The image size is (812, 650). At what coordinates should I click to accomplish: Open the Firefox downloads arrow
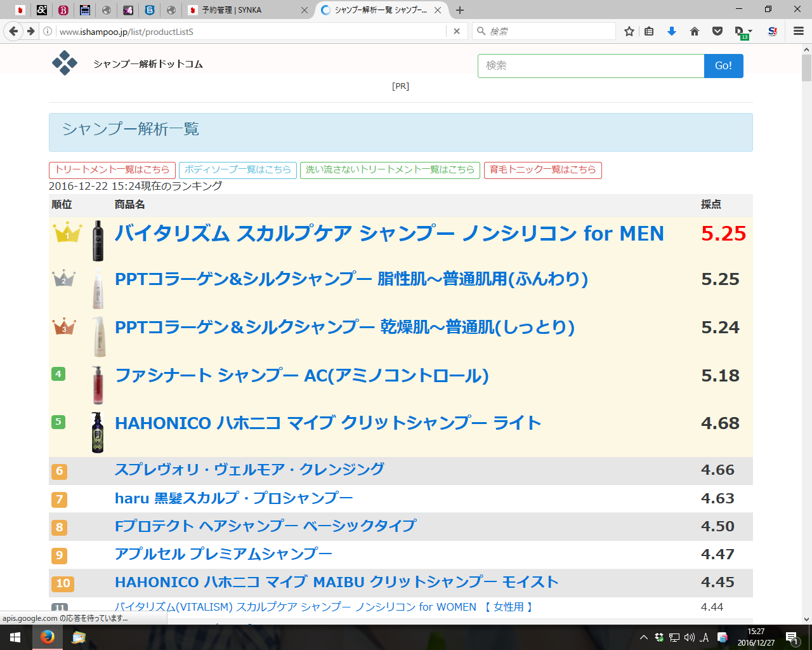(x=672, y=31)
